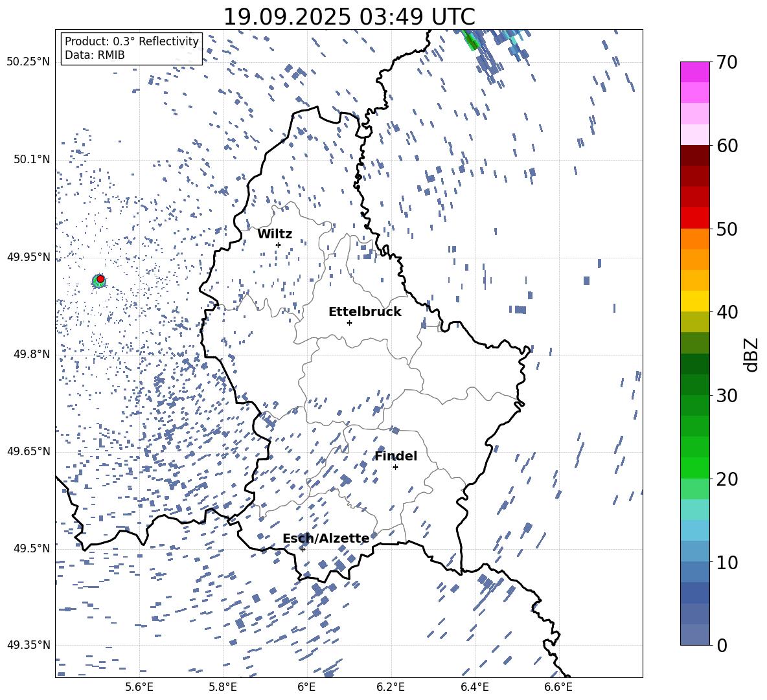Click the longitude label 6.4°E

474,687
